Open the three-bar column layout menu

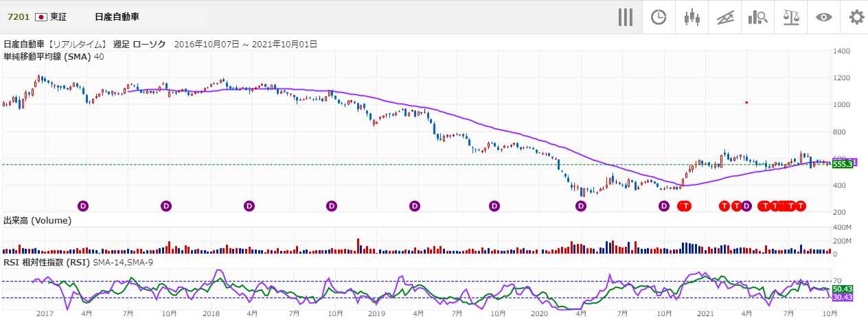[x=625, y=17]
